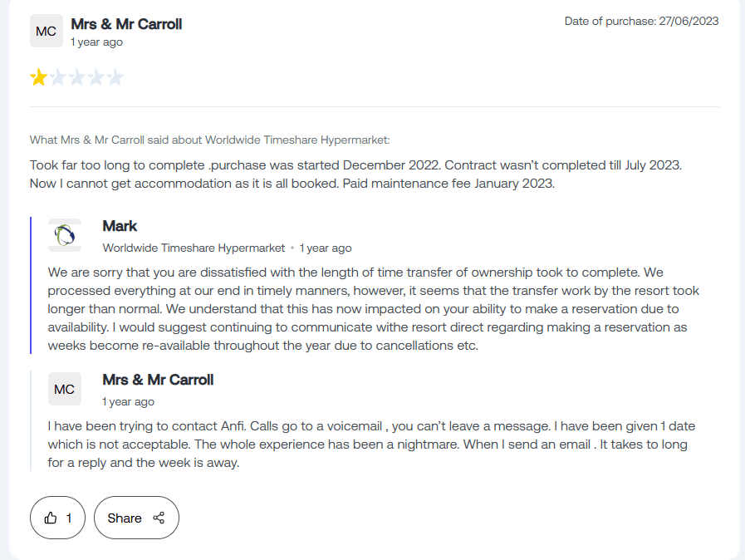Click the second star in the rating
745x560 pixels.
[58, 78]
